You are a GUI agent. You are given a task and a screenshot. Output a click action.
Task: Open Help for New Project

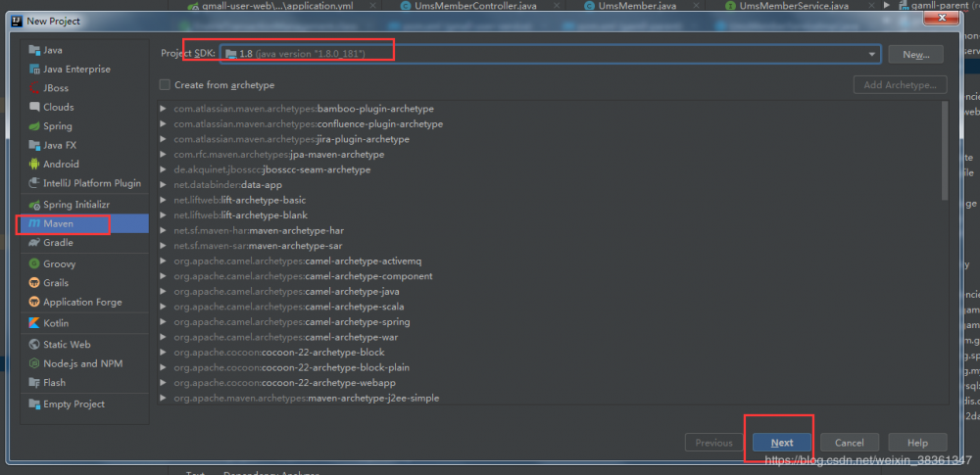pos(917,443)
